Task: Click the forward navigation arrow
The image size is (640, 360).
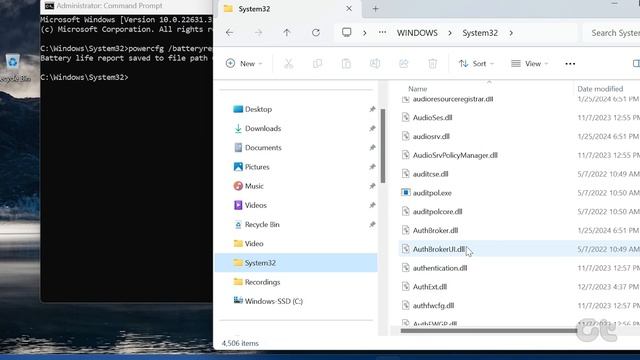Action: click(x=258, y=33)
